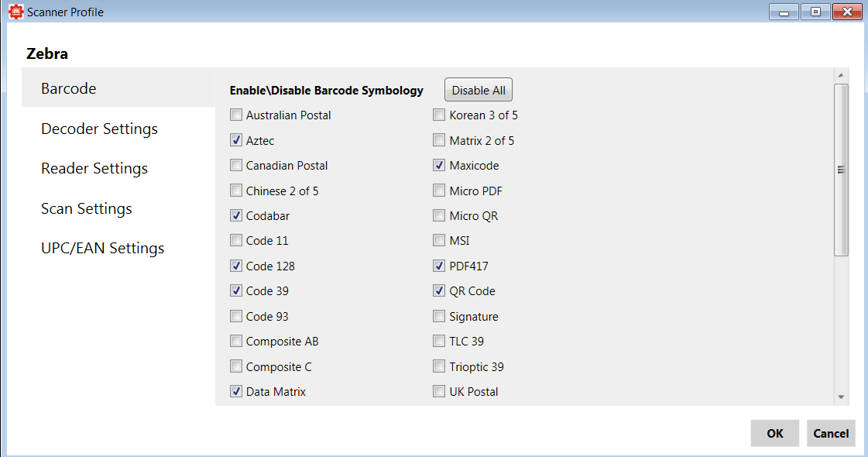This screenshot has width=868, height=457.
Task: Select UPC/EAN Settings in sidebar
Action: 103,248
